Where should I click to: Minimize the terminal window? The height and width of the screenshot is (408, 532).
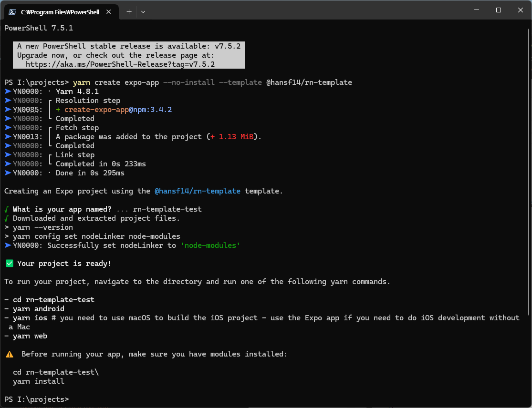(x=476, y=10)
